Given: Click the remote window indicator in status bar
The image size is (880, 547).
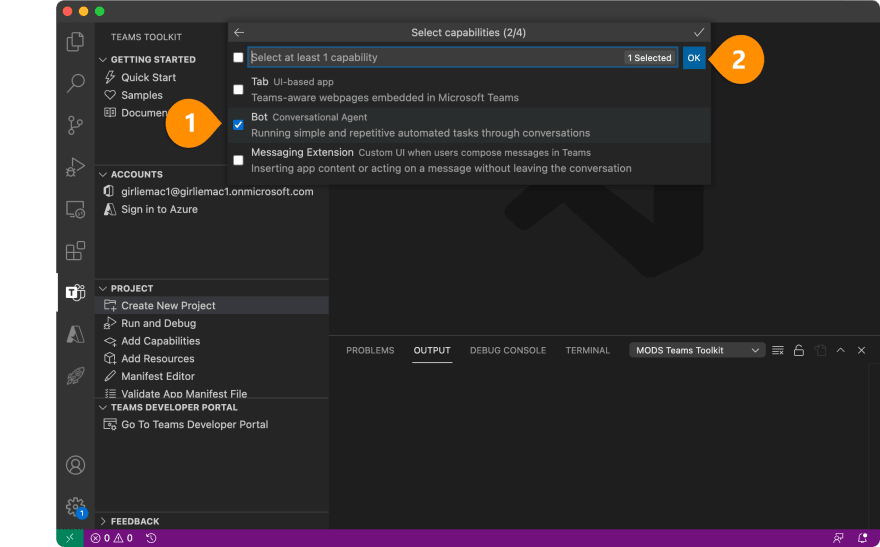Looking at the screenshot, I should (70, 538).
